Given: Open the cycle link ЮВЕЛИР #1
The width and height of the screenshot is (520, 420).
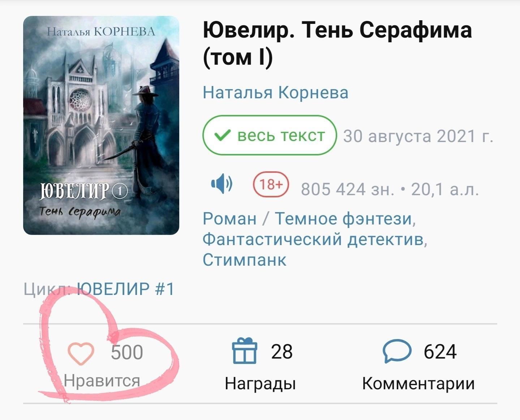Looking at the screenshot, I should [126, 289].
